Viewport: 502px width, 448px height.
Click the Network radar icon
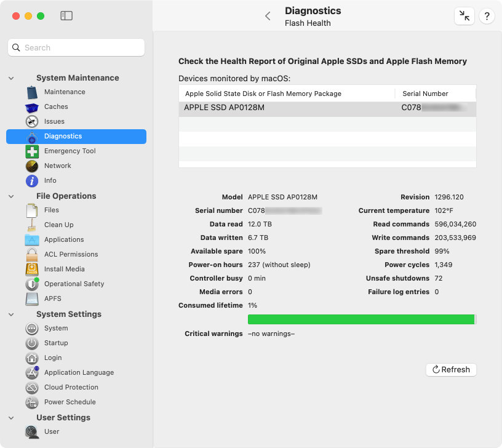click(x=32, y=166)
